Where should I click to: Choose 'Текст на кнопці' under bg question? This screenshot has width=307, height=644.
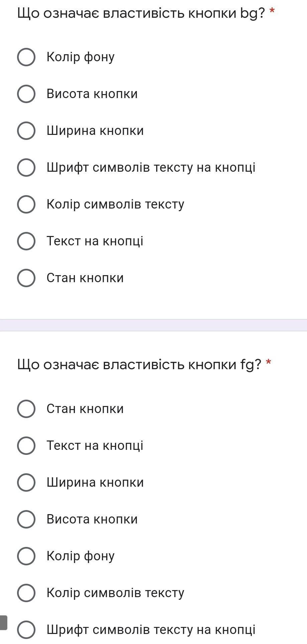pyautogui.click(x=26, y=241)
